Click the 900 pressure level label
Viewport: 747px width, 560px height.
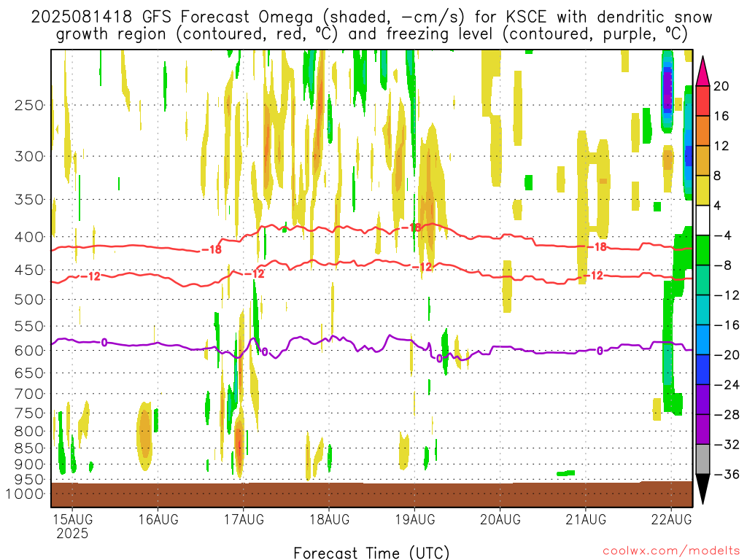28,464
